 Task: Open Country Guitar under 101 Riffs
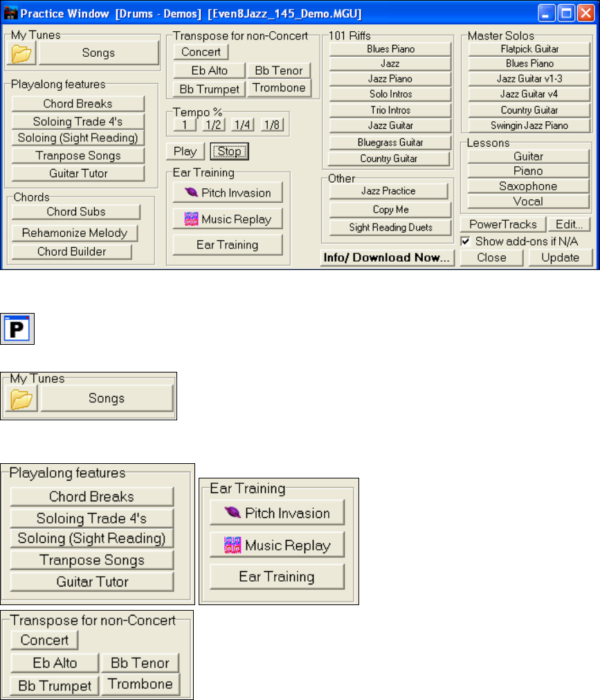[x=388, y=159]
